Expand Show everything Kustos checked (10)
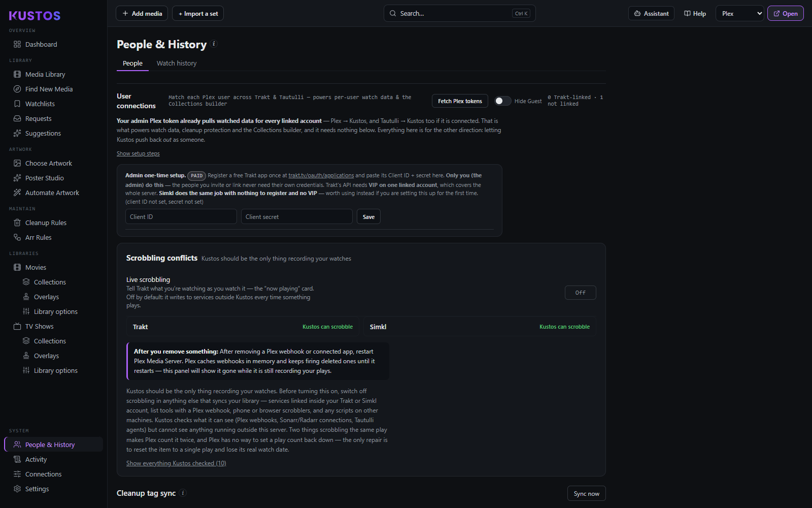Image resolution: width=812 pixels, height=508 pixels. [176, 463]
